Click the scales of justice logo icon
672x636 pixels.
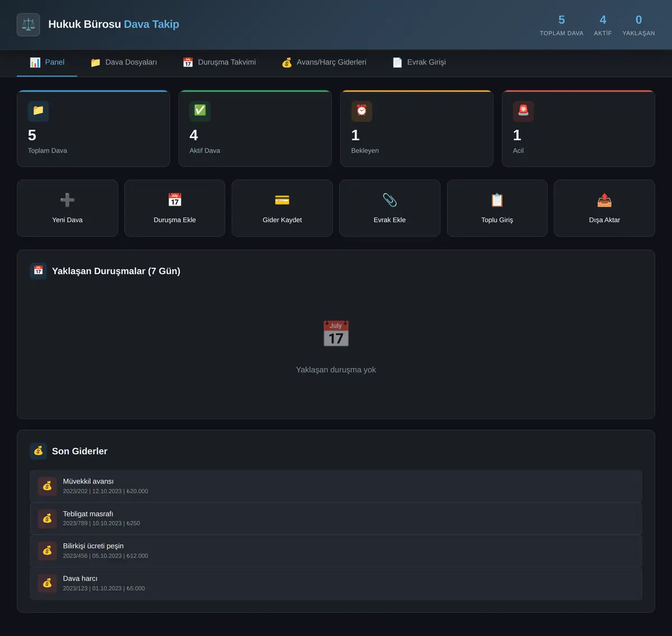tap(29, 25)
